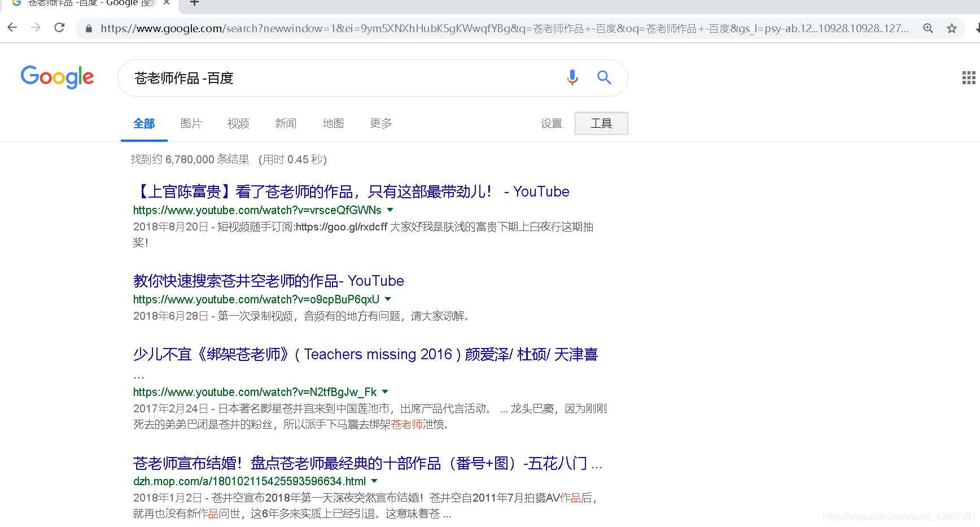Screen dimensions: 980x527
Task: Click the browser address bar URL
Action: tap(505, 28)
